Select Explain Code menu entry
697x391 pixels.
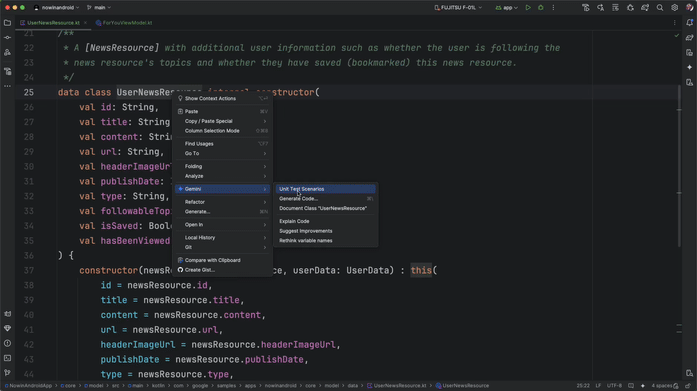pos(325,221)
